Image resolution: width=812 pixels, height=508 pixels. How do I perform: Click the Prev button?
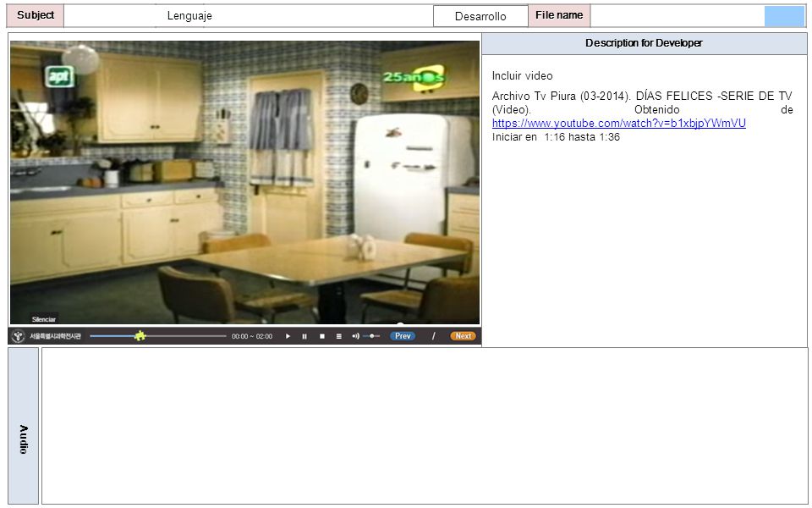[x=403, y=336]
